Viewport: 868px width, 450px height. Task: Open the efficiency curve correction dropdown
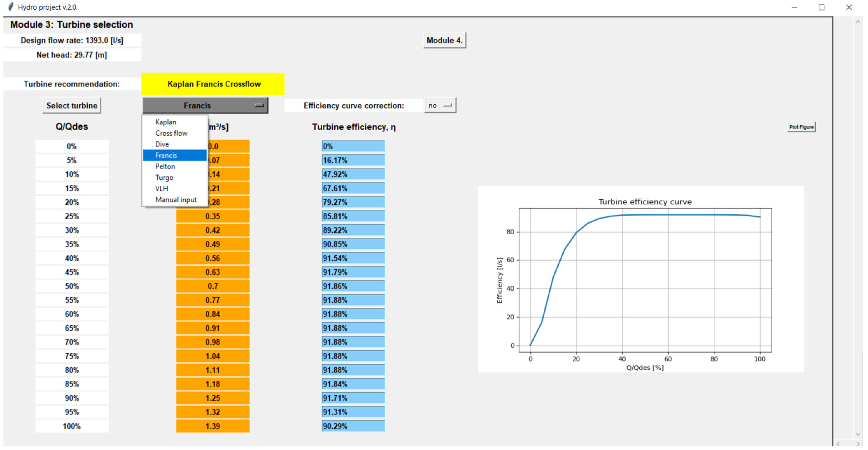click(440, 105)
